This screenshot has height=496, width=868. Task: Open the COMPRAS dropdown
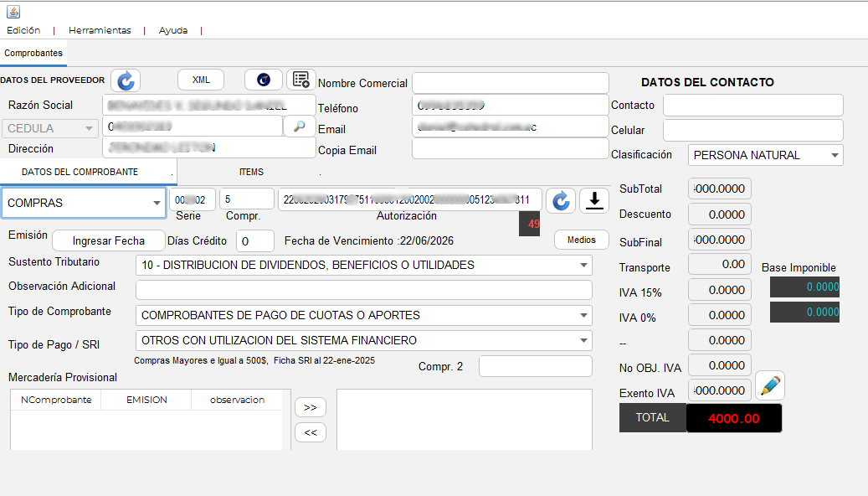(84, 203)
